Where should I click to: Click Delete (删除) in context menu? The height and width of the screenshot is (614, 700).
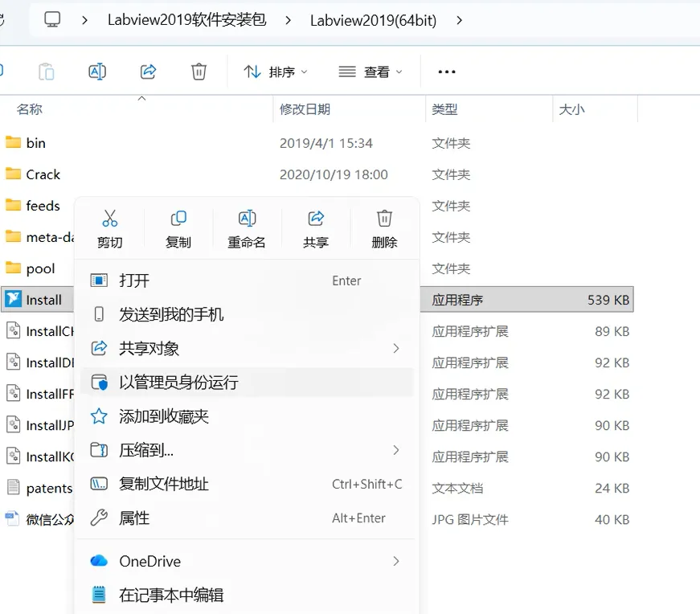[384, 229]
